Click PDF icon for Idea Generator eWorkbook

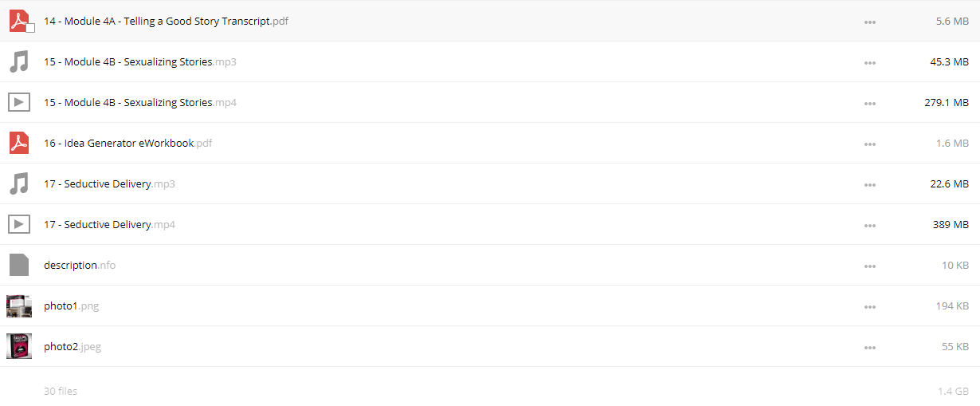pyautogui.click(x=18, y=143)
